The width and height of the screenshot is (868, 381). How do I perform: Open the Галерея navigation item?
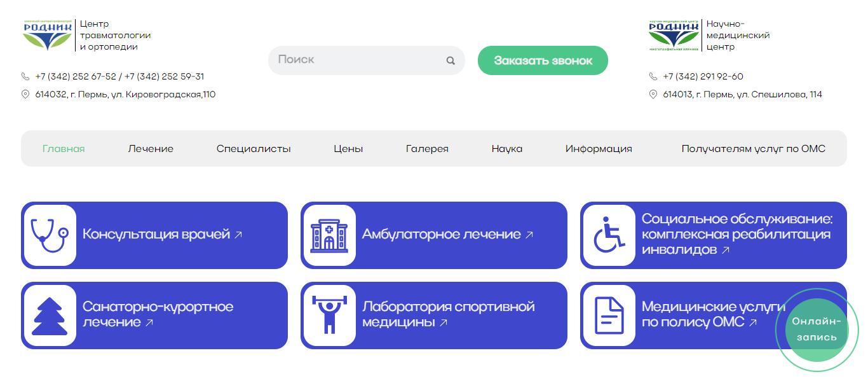(427, 149)
